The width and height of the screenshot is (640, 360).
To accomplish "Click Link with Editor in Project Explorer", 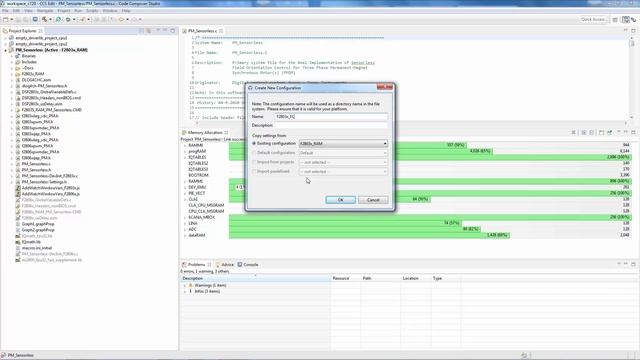I will click(x=149, y=31).
